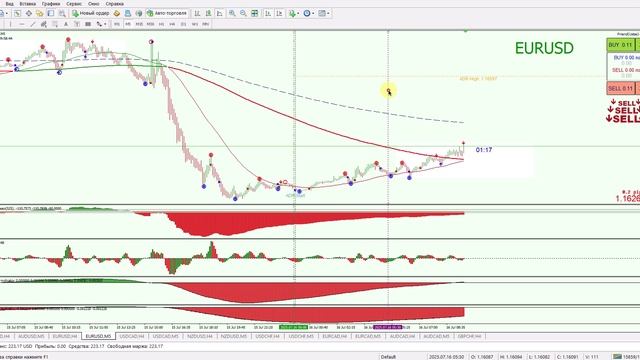Select the M15 timeframe
The width and height of the screenshot is (640, 360).
pos(139,24)
